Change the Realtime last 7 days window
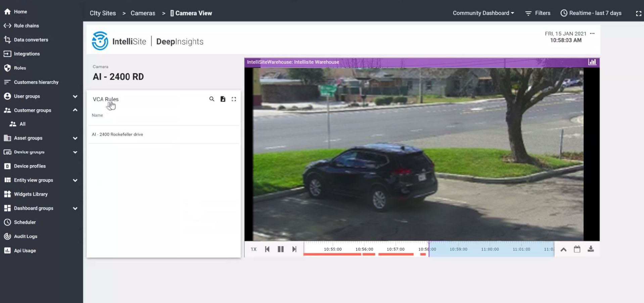This screenshot has width=644, height=303. click(591, 13)
